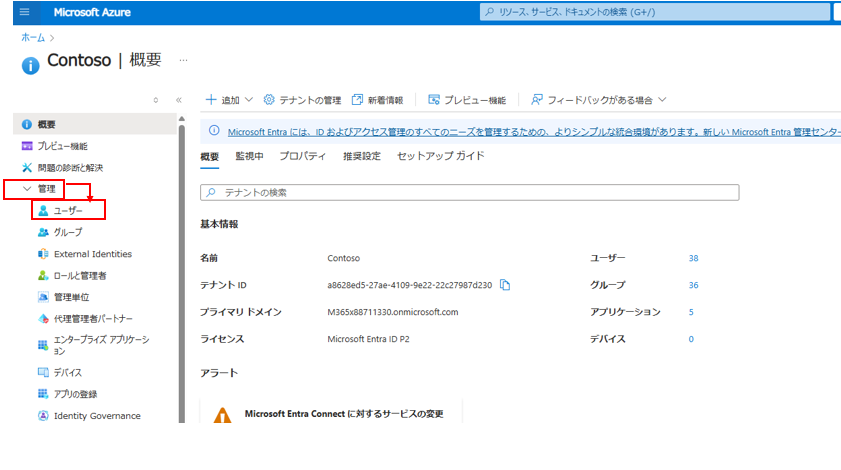The height and width of the screenshot is (470, 841).
Task: Click the sidebar vertical scrollbar
Action: coord(182,274)
